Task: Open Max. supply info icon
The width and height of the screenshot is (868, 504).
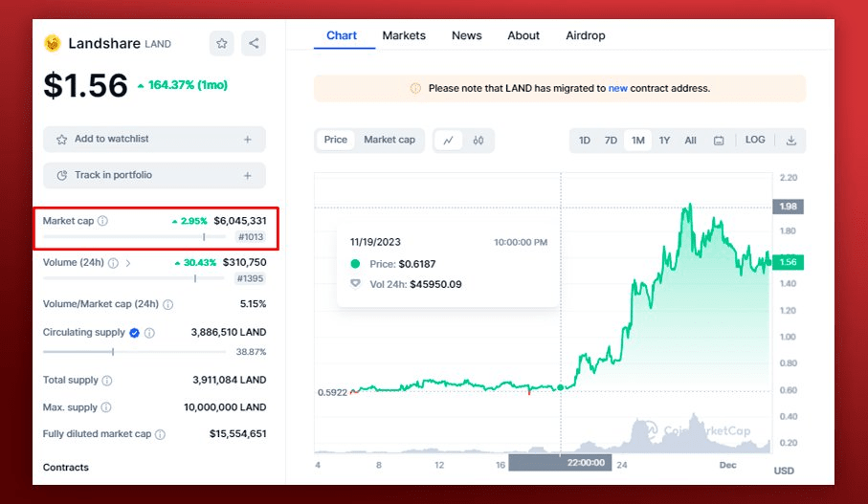Action: [x=106, y=407]
